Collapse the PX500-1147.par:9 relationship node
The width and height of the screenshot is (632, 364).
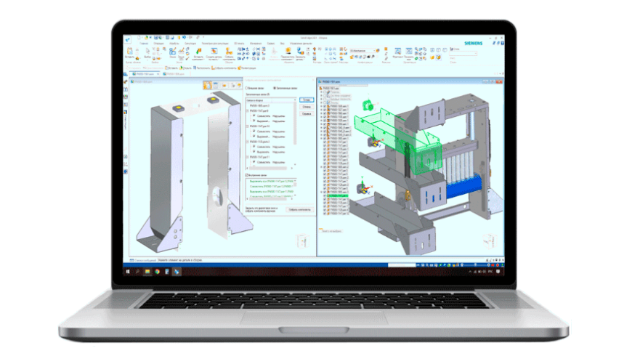point(248,111)
